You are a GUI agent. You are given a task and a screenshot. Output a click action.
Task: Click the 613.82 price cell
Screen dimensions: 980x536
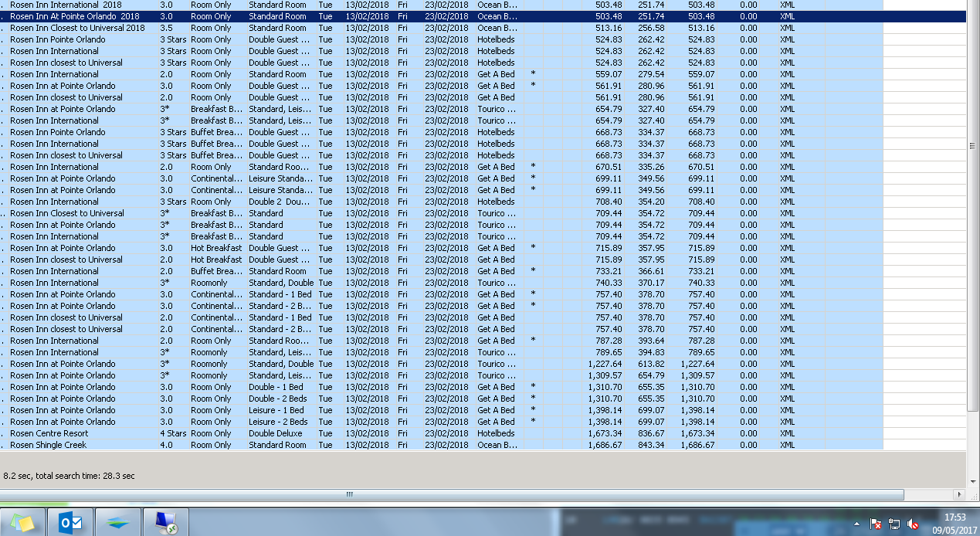pyautogui.click(x=651, y=364)
